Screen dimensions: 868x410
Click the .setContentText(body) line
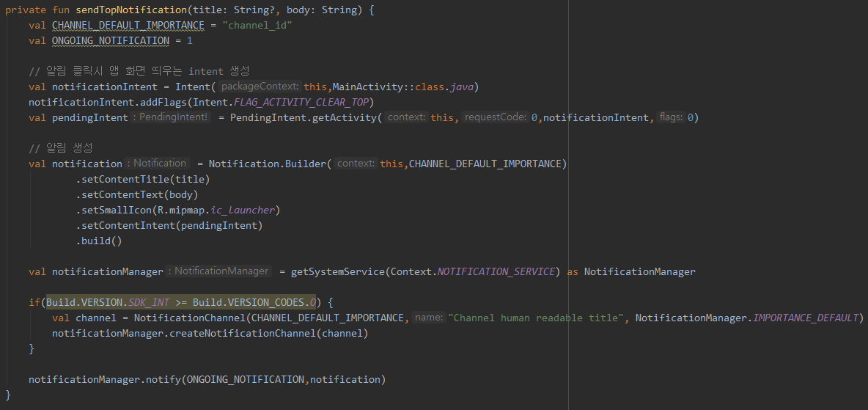tap(137, 194)
